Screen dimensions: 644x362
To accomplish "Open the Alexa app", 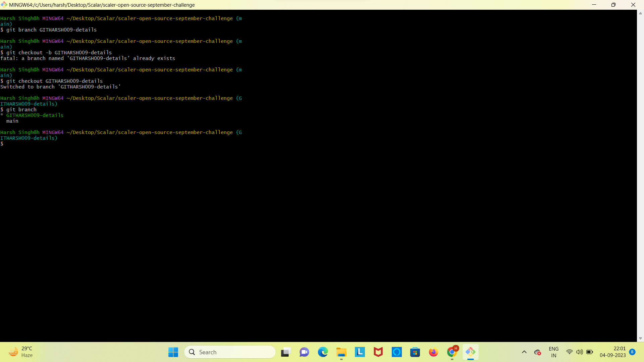I will (x=397, y=352).
